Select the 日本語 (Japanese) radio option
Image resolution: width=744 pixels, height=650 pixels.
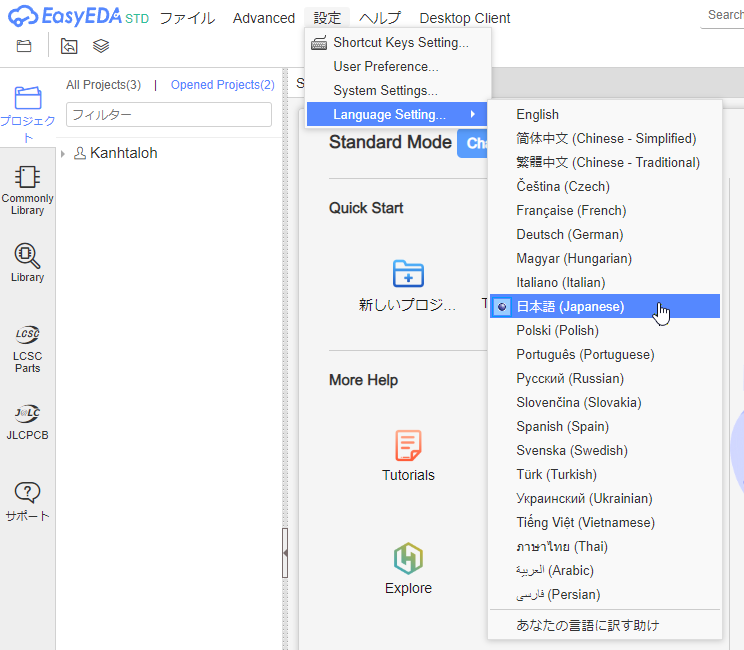(x=502, y=306)
